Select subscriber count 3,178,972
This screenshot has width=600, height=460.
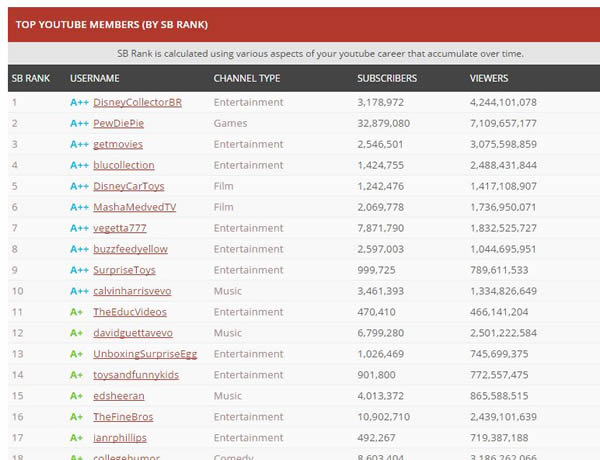coord(380,103)
